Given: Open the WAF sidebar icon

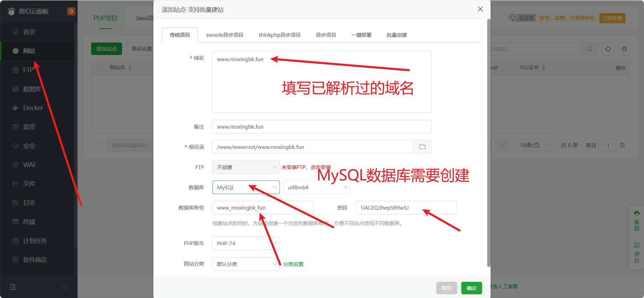Looking at the screenshot, I should [x=16, y=165].
